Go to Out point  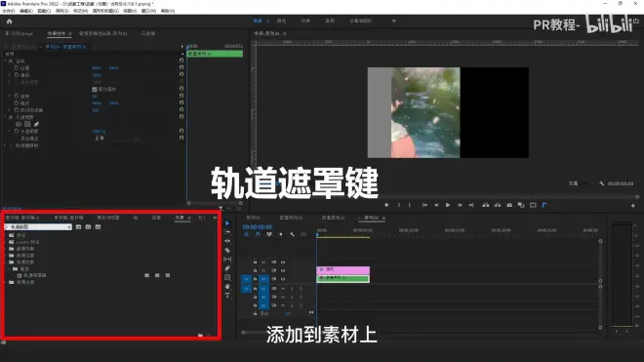471,205
